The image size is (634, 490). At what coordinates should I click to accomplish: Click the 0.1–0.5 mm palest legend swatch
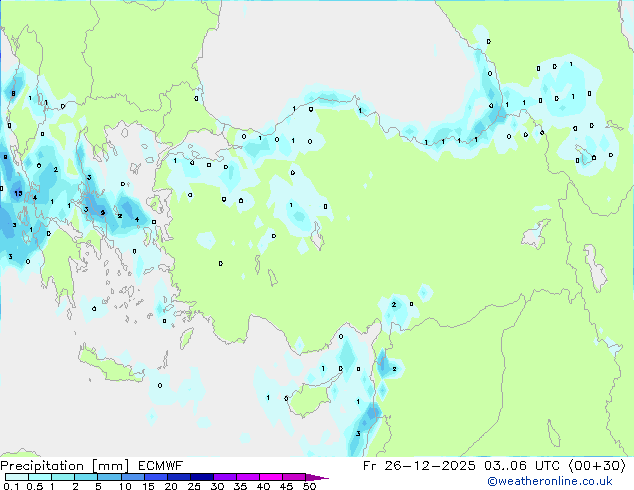tap(17, 477)
